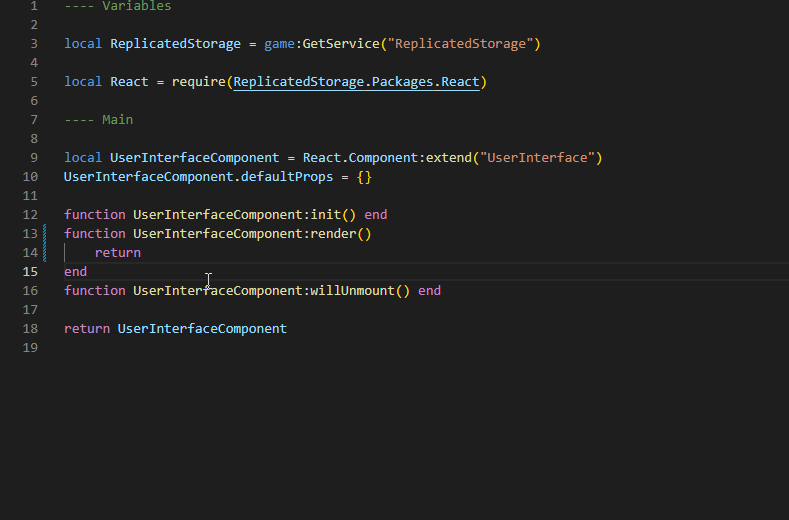789x520 pixels.
Task: Click UserInterfaceComponent on line 18
Action: click(202, 329)
